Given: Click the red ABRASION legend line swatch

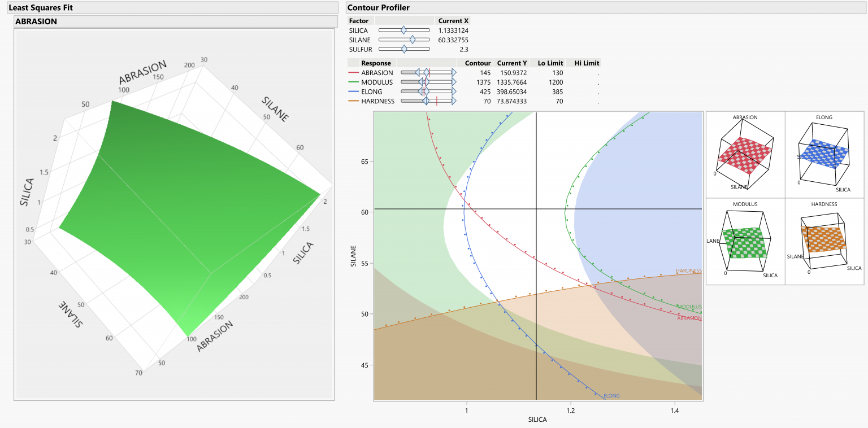Looking at the screenshot, I should point(354,72).
